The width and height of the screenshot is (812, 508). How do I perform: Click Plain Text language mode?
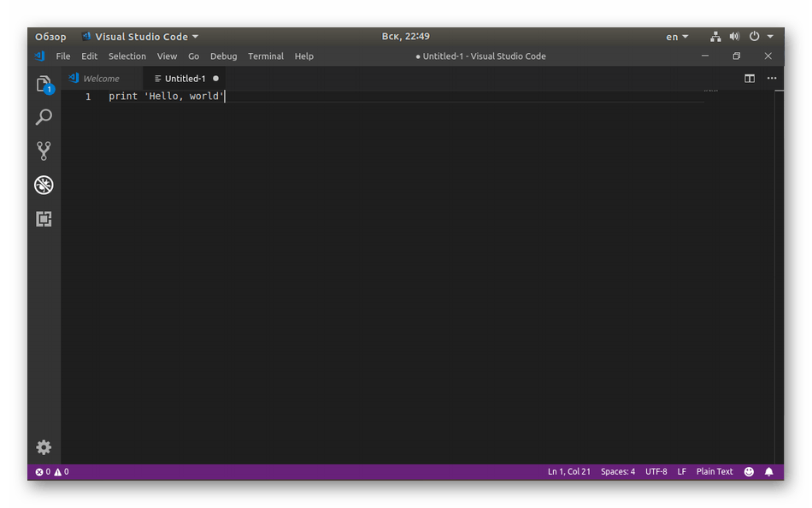coord(714,471)
